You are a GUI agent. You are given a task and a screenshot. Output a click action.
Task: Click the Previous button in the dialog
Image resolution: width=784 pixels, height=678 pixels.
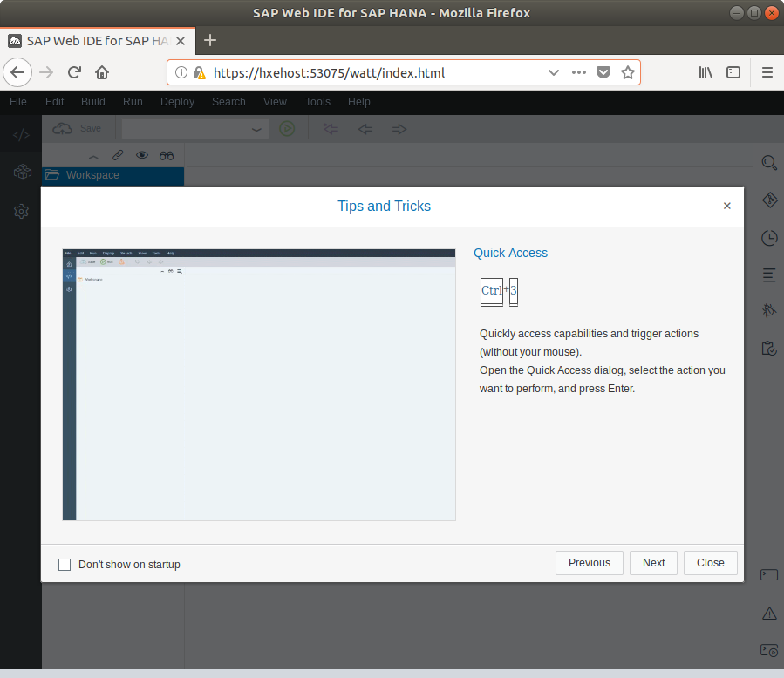tap(589, 563)
